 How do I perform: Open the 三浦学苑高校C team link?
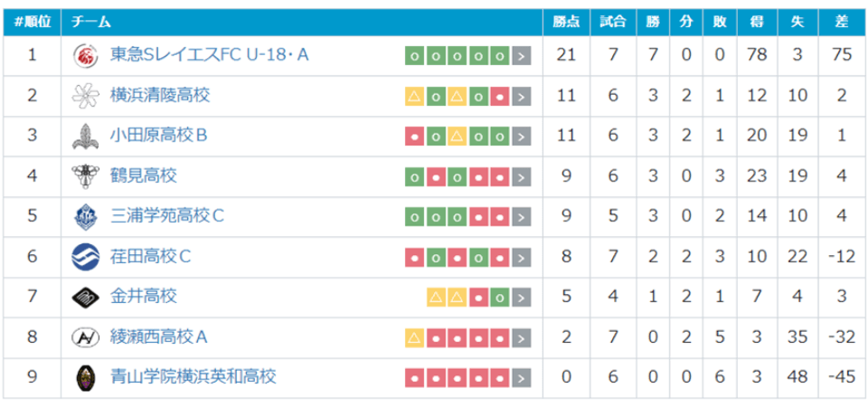point(167,216)
